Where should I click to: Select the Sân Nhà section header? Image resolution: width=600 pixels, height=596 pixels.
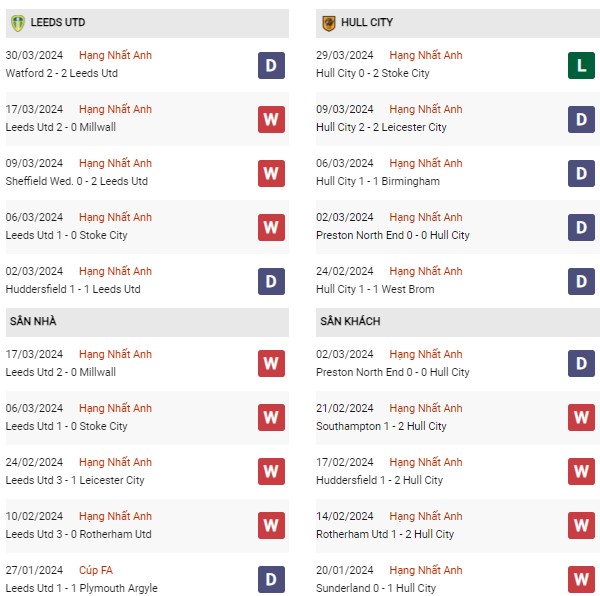(33, 321)
